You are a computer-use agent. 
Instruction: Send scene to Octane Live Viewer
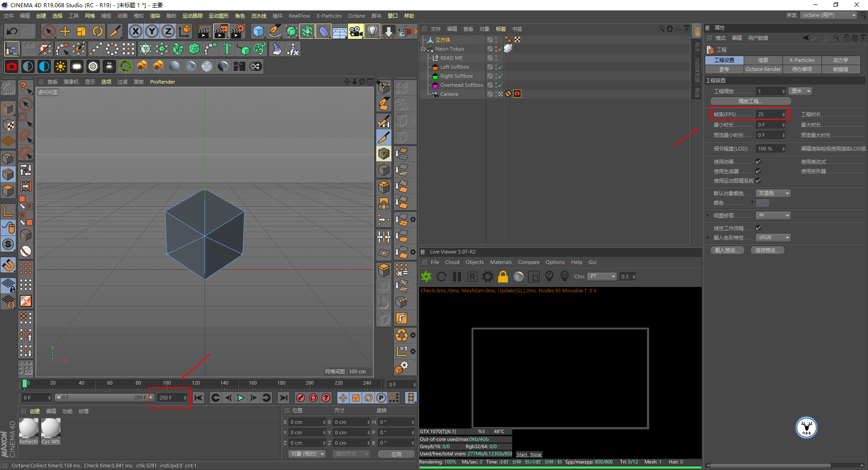[426, 277]
